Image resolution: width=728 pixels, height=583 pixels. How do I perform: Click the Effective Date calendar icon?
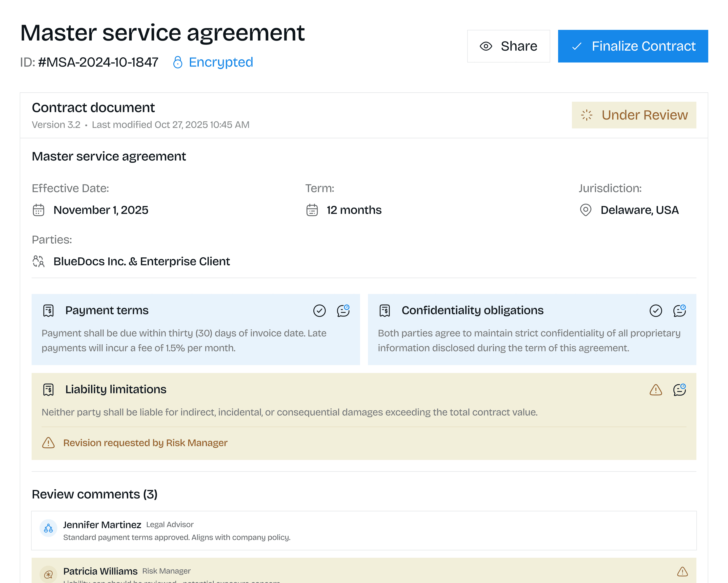pyautogui.click(x=39, y=210)
